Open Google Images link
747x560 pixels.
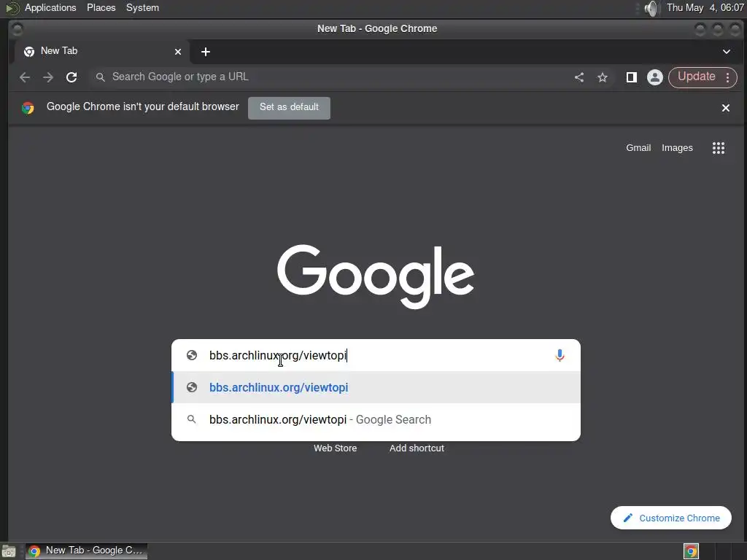pos(677,148)
